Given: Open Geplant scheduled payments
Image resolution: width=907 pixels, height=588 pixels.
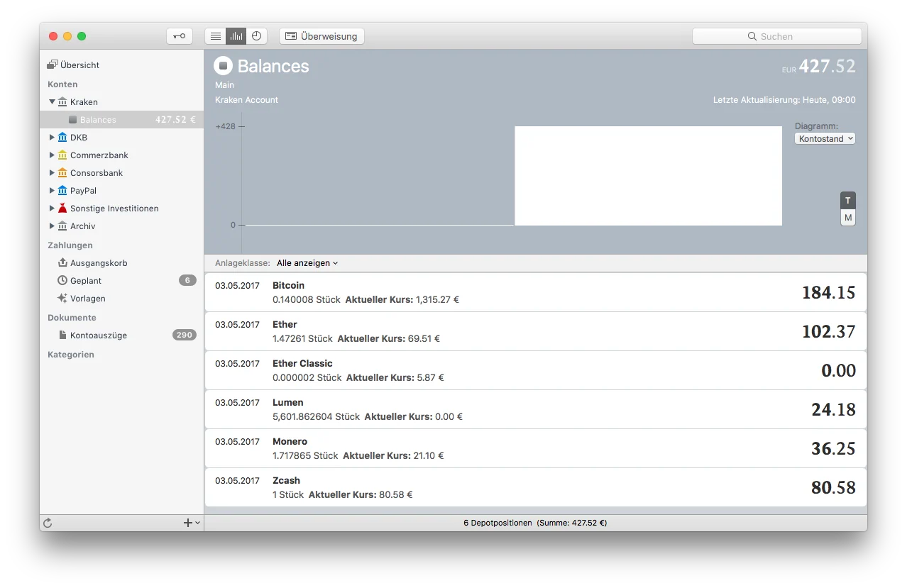Looking at the screenshot, I should tap(86, 281).
